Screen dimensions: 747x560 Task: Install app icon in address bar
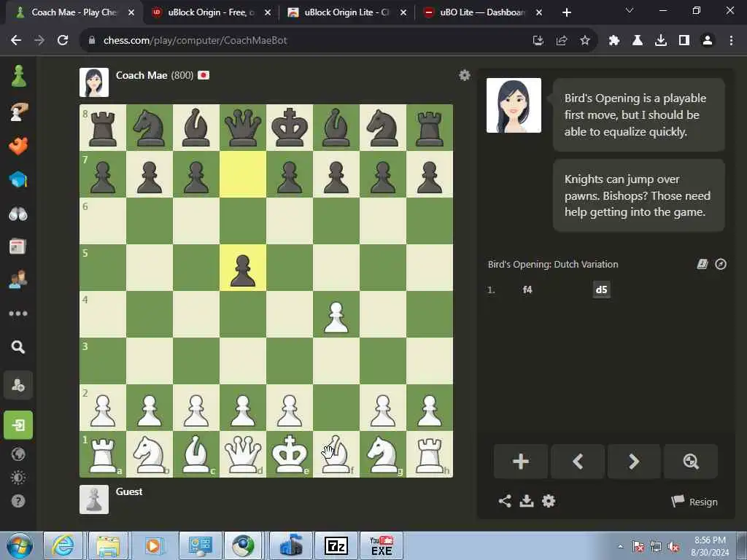coord(538,41)
